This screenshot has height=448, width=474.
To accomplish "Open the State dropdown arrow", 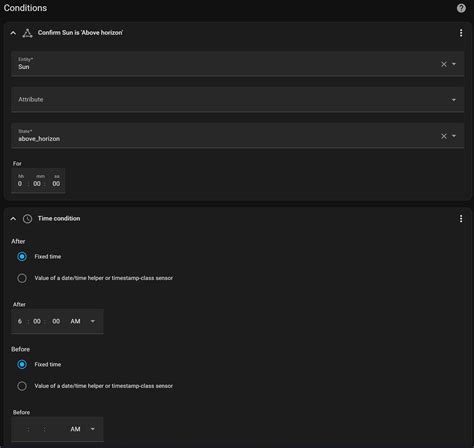I will pos(454,136).
